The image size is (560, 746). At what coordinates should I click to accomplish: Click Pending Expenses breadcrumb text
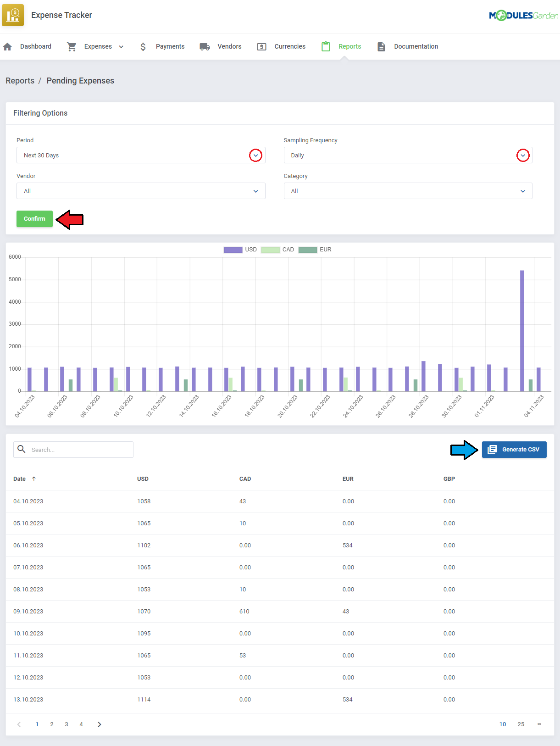coord(80,81)
